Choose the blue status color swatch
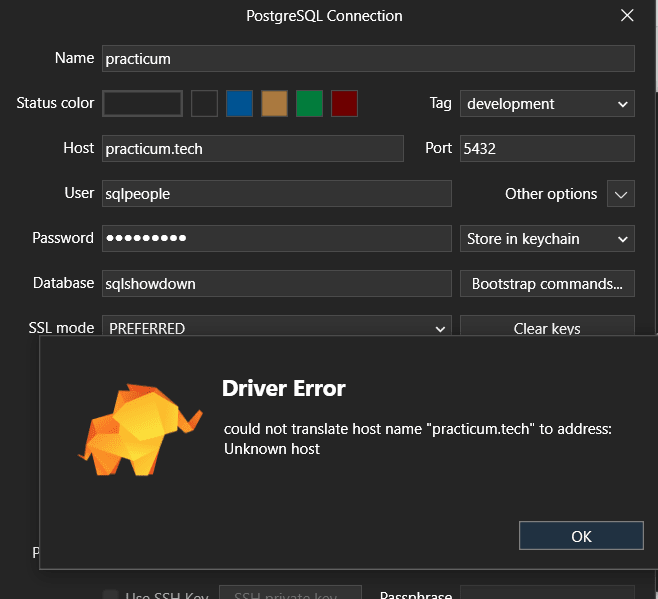 click(x=239, y=103)
